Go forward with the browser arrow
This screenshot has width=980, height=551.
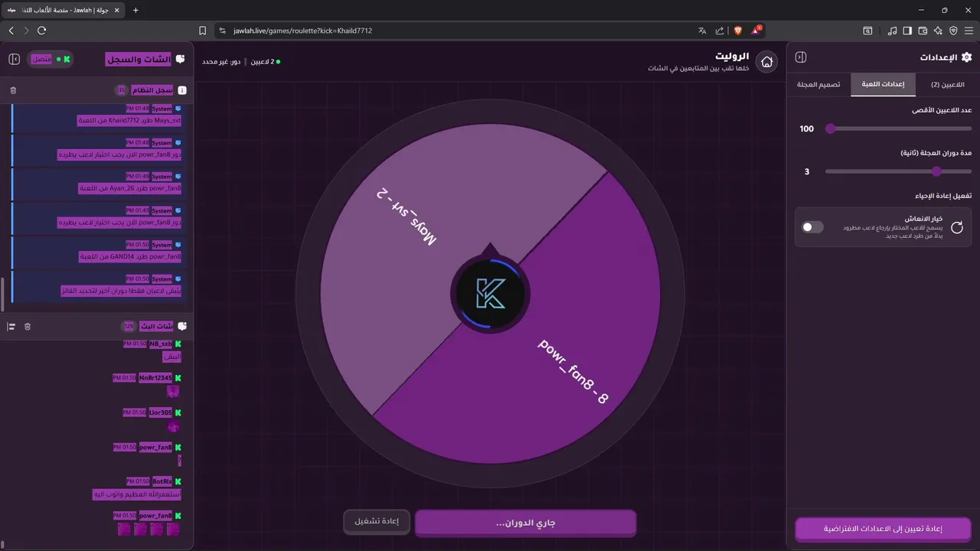26,31
